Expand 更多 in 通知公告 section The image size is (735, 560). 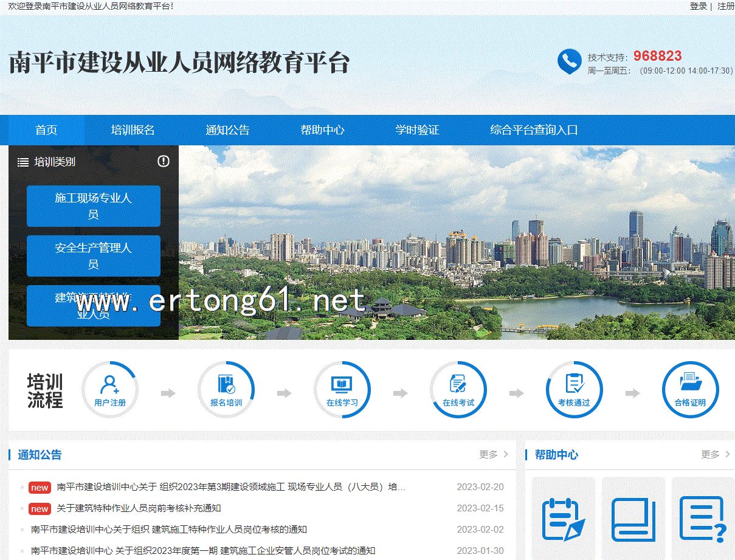(x=494, y=454)
